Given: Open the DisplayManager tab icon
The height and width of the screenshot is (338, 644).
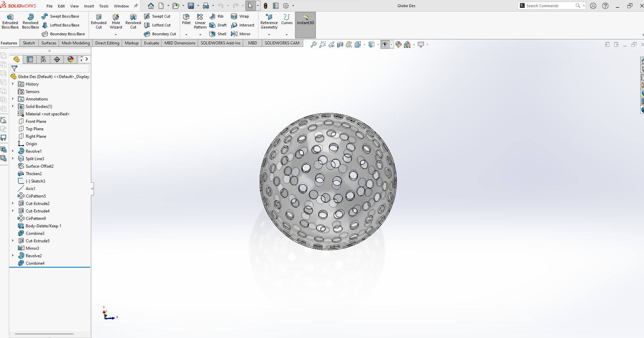Looking at the screenshot, I should click(x=71, y=59).
